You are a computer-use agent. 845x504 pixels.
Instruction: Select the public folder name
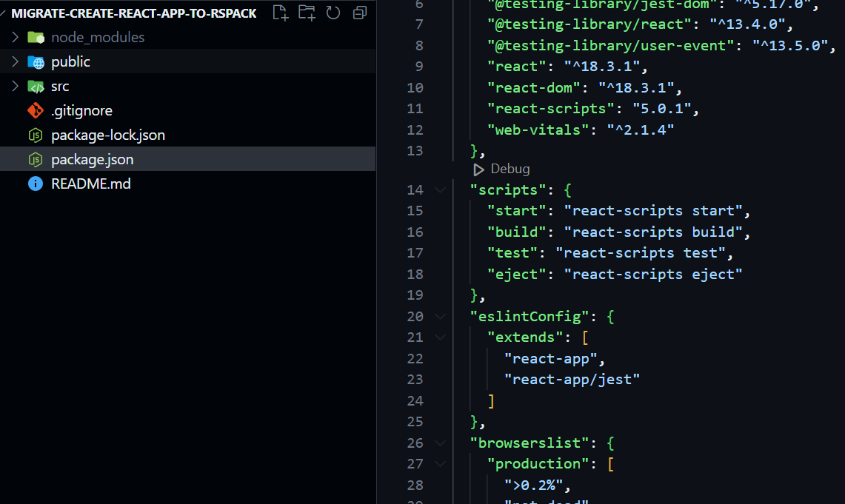point(70,62)
